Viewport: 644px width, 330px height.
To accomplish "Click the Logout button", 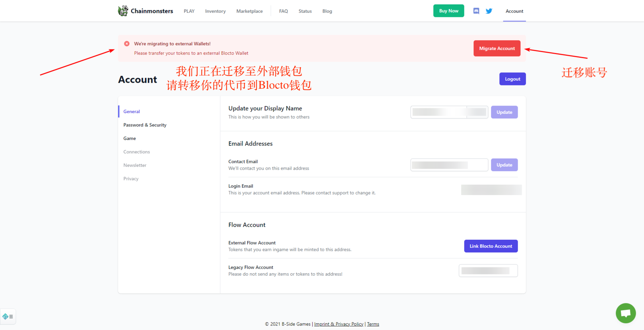I will click(512, 79).
